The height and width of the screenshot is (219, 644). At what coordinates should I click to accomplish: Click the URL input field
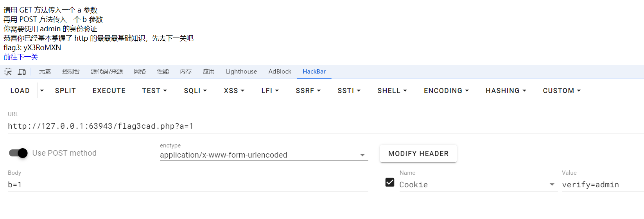(313, 126)
